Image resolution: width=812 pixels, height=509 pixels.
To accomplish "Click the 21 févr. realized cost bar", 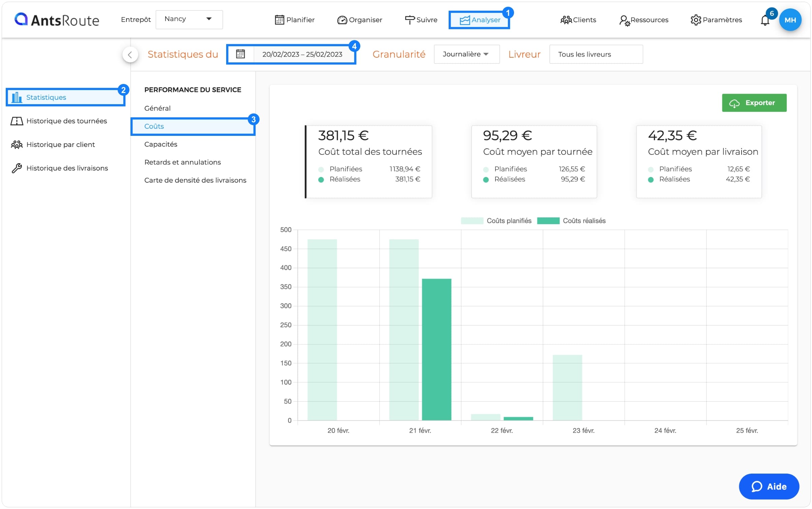I will (x=436, y=349).
